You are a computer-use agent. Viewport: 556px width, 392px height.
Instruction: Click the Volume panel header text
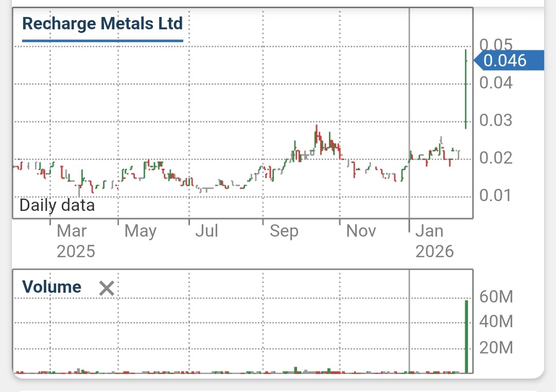(51, 287)
